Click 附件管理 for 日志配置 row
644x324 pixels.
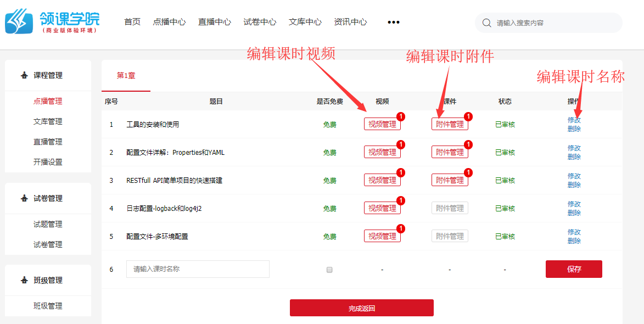tap(450, 208)
